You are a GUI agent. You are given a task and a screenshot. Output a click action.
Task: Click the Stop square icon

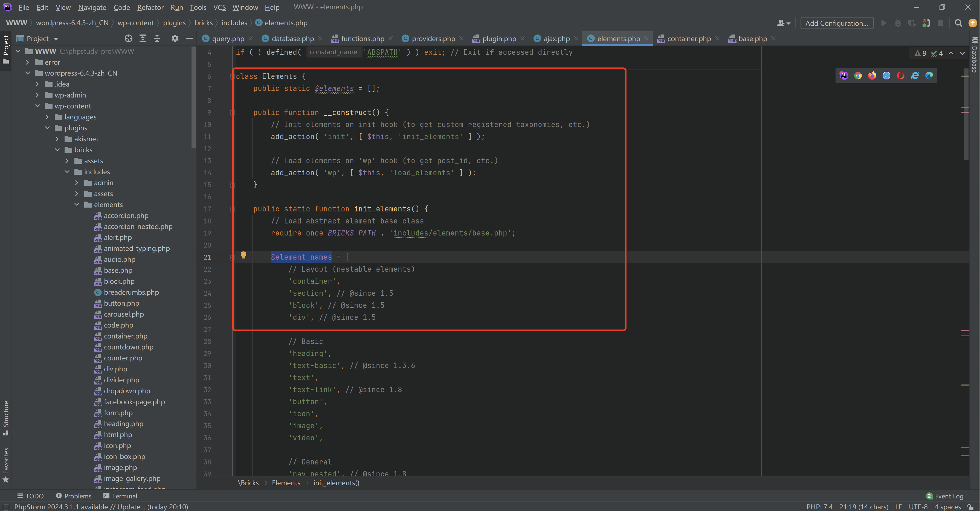pos(940,23)
